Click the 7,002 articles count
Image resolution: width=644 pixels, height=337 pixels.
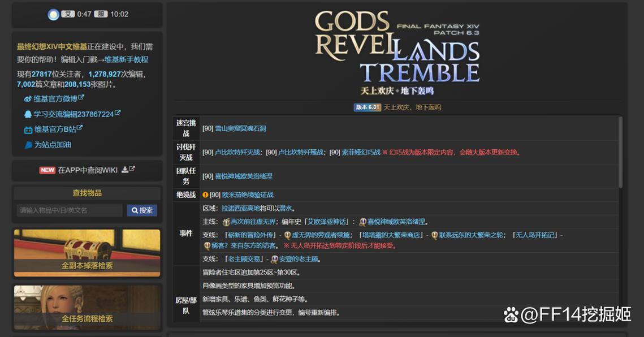point(26,84)
